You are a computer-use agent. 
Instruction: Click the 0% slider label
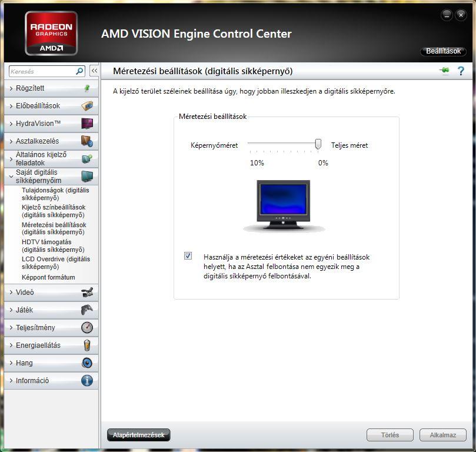pyautogui.click(x=323, y=163)
